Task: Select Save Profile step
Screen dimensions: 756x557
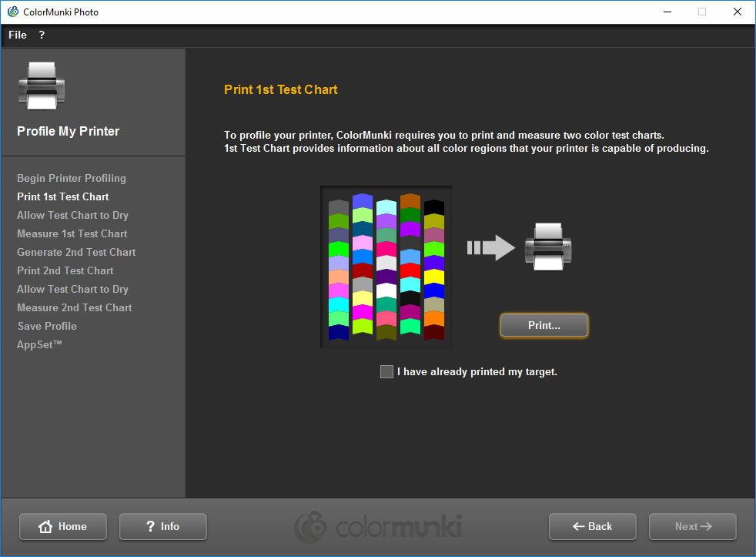Action: [47, 326]
